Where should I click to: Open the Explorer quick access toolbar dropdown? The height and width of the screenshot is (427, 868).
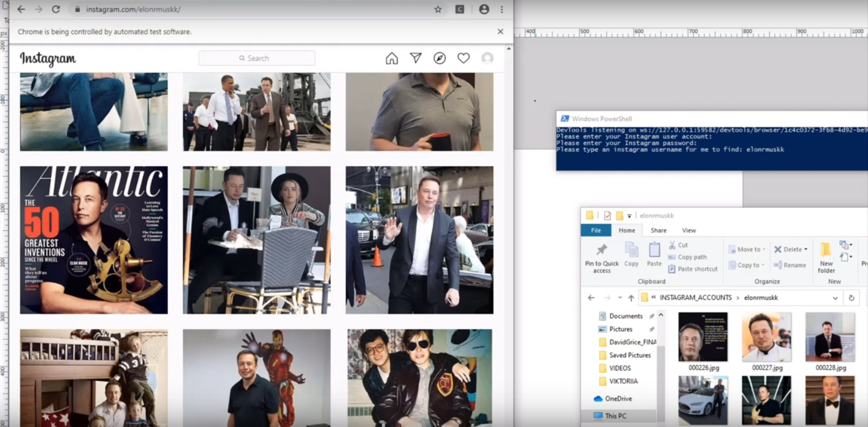pos(629,216)
